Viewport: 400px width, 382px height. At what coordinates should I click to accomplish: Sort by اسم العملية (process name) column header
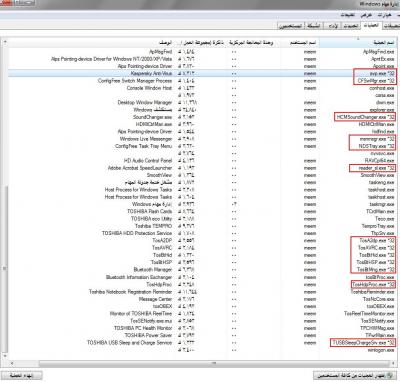pos(357,43)
